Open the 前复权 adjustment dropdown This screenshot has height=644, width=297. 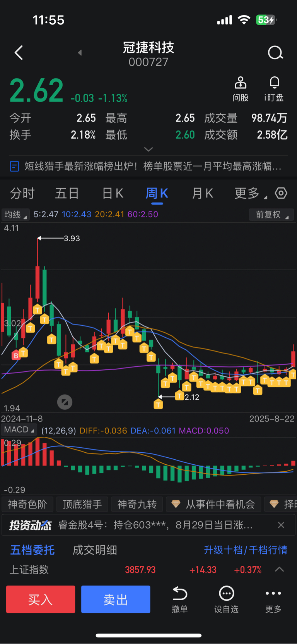[x=271, y=215]
